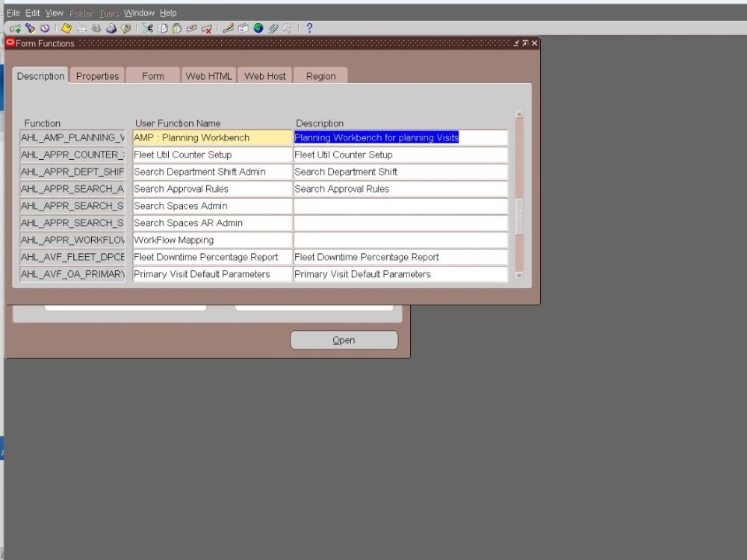Open Translations with the globe icon
The width and height of the screenshot is (747, 560).
(x=258, y=28)
